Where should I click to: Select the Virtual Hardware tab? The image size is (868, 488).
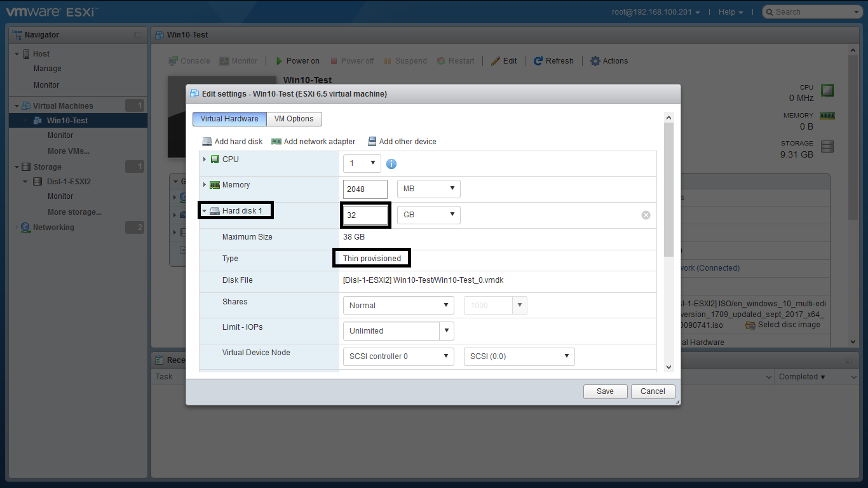pos(229,119)
